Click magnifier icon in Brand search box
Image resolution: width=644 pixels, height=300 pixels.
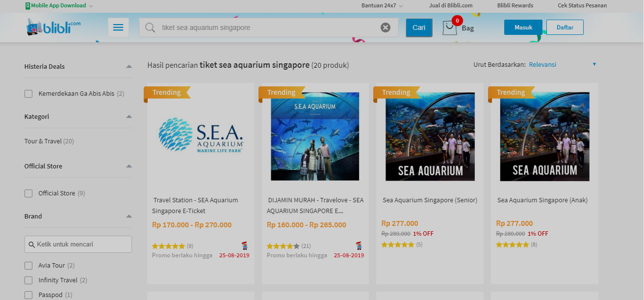[32, 245]
